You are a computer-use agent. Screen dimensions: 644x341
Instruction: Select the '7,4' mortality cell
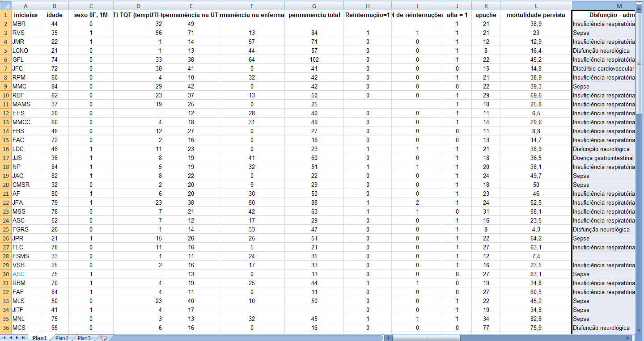pos(536,256)
